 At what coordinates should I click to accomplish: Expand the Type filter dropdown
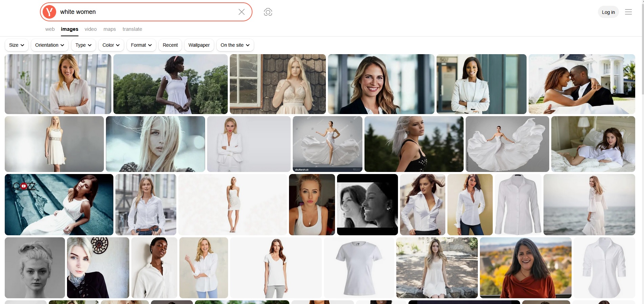coord(84,45)
